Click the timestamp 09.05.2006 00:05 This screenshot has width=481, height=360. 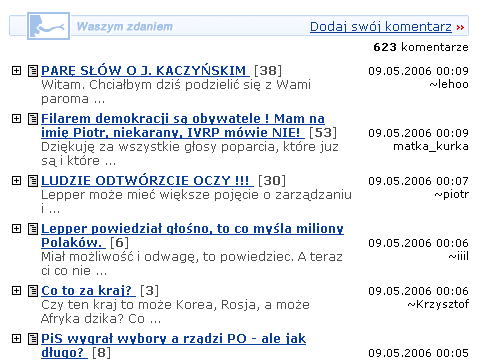[x=418, y=353]
